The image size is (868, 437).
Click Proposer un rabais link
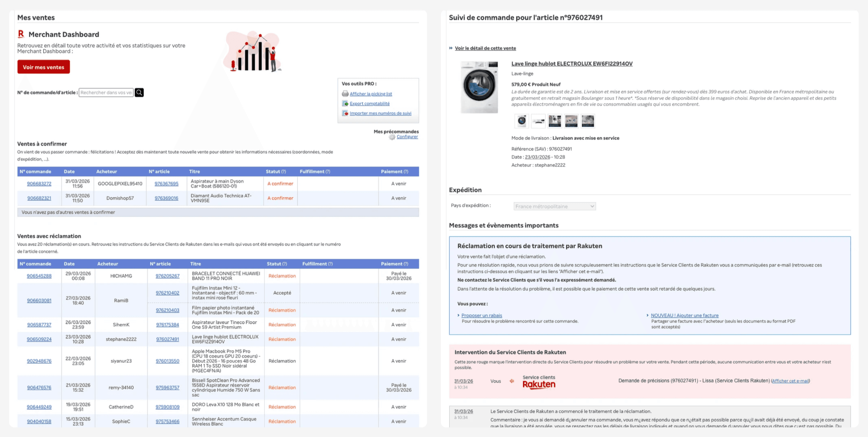click(x=481, y=315)
